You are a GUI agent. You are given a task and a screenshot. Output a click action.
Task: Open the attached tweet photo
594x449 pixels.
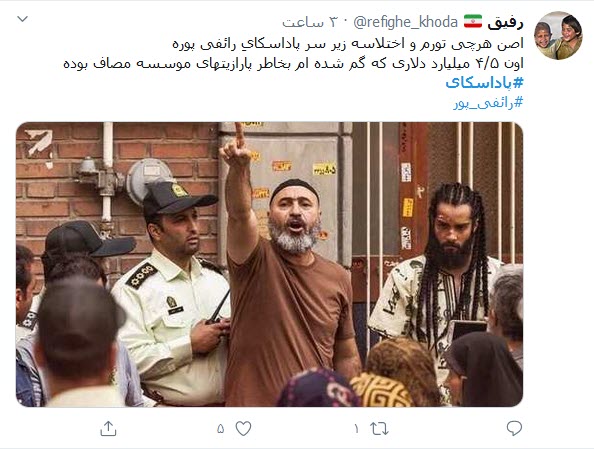[269, 264]
